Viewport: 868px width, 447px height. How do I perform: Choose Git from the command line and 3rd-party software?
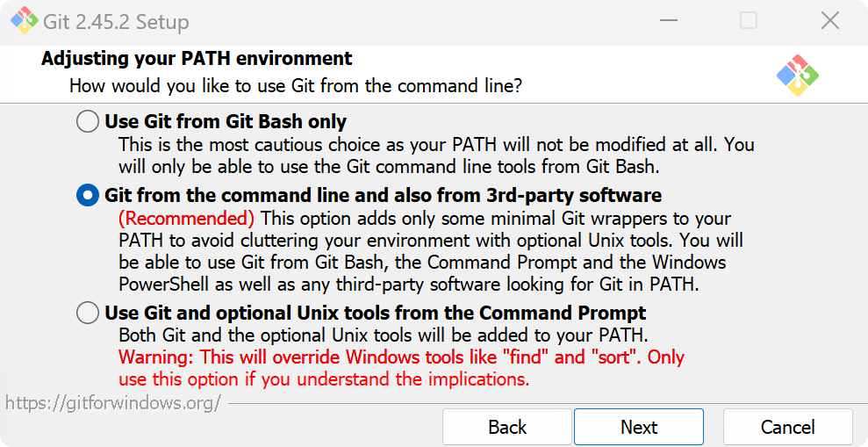(x=88, y=195)
